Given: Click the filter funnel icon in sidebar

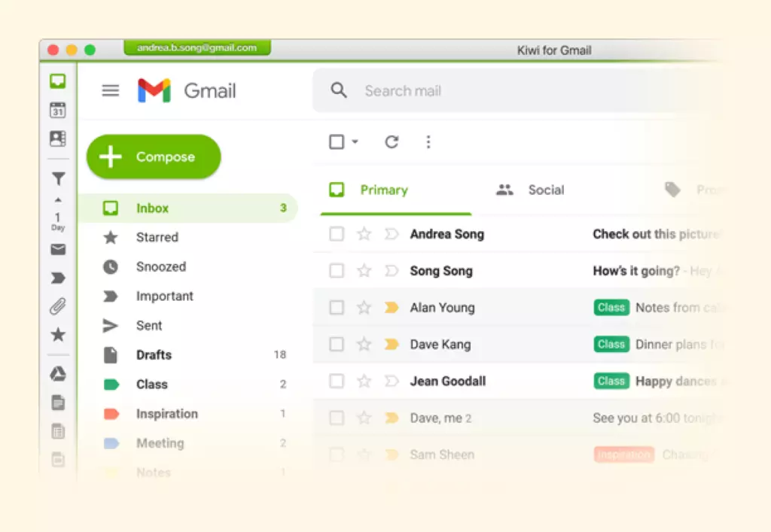Looking at the screenshot, I should (x=58, y=179).
